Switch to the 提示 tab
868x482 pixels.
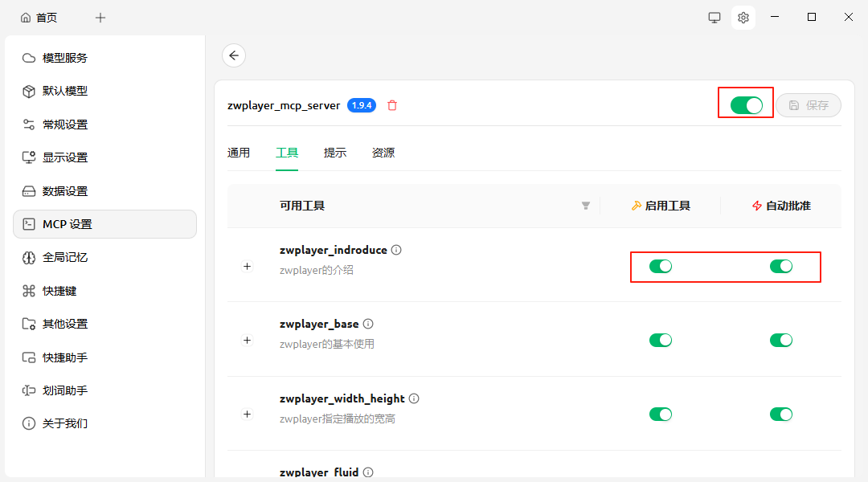(335, 153)
